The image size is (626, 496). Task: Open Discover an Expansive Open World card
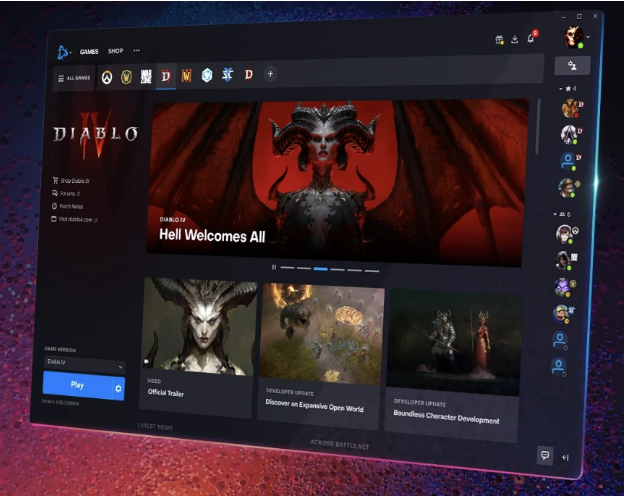(321, 356)
